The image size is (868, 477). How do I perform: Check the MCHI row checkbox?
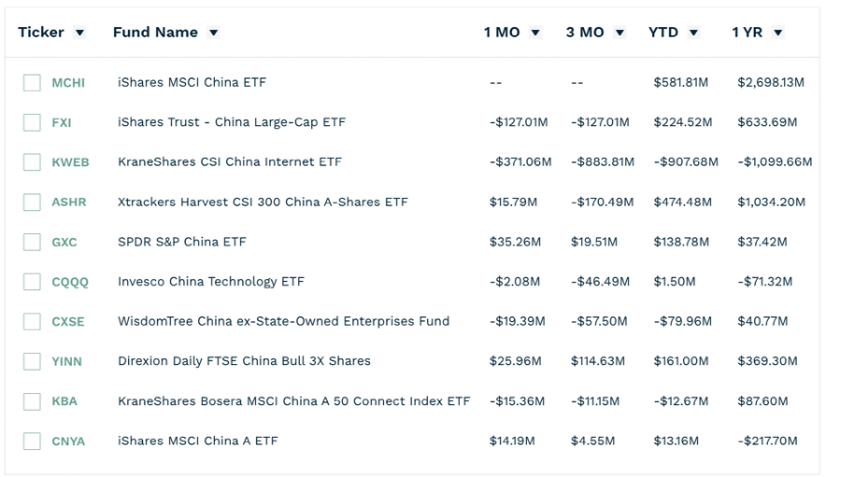(32, 83)
